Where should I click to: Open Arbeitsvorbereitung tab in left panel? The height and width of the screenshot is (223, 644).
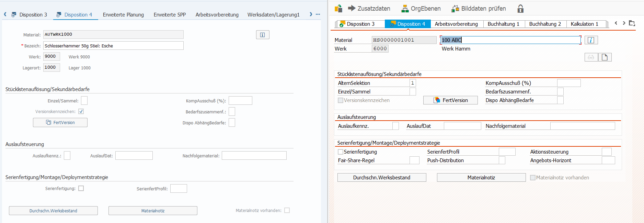[217, 15]
